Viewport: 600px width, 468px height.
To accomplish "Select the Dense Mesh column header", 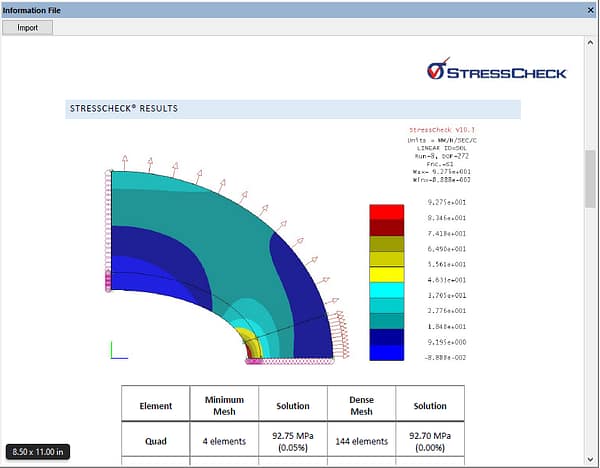I will (x=361, y=405).
